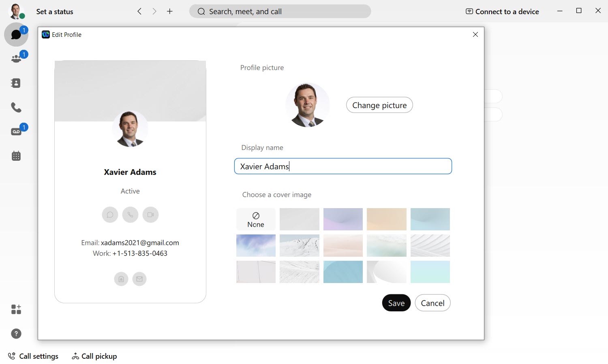Choose the green mist cover image
The width and height of the screenshot is (608, 364).
click(x=387, y=245)
